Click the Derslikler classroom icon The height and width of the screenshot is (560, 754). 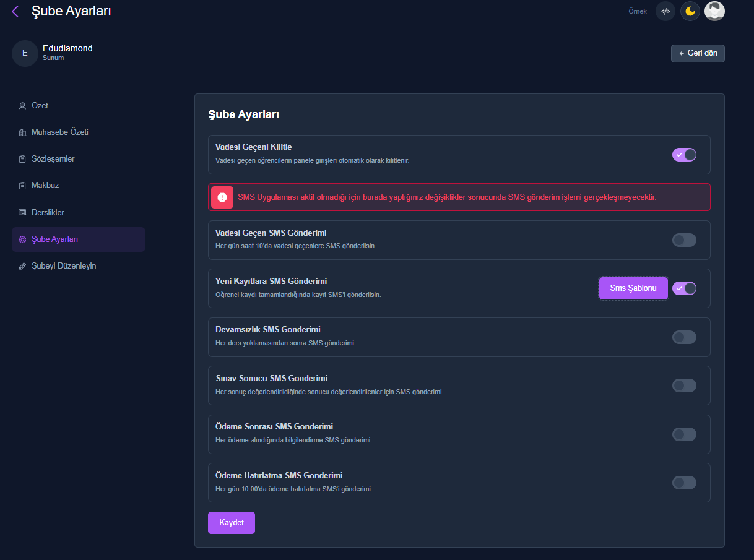click(22, 213)
